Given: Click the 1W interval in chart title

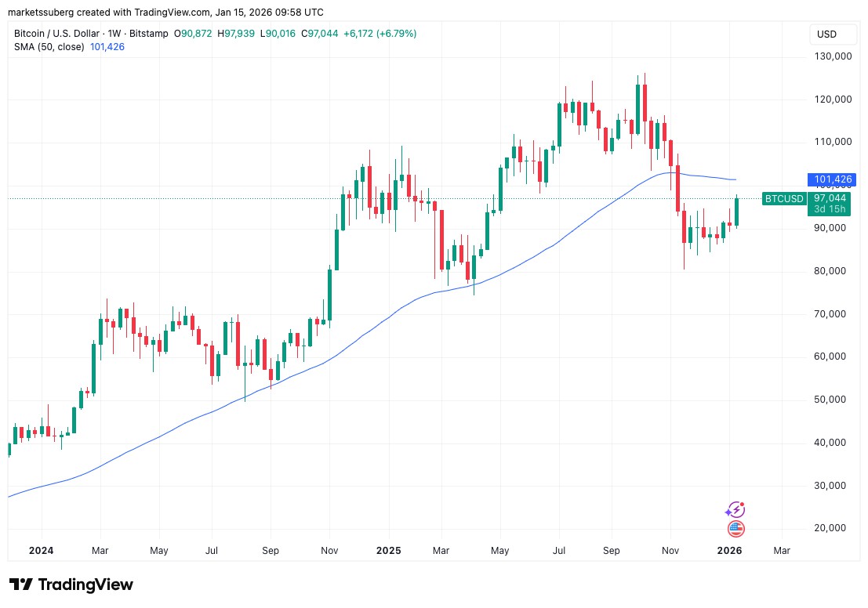Looking at the screenshot, I should pyautogui.click(x=114, y=33).
